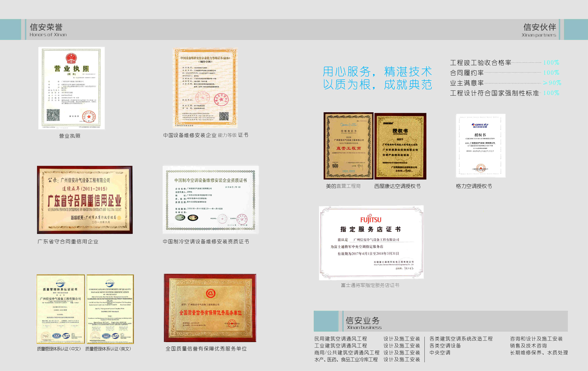
Task: Click the QR code on the business license
Action: [53, 115]
